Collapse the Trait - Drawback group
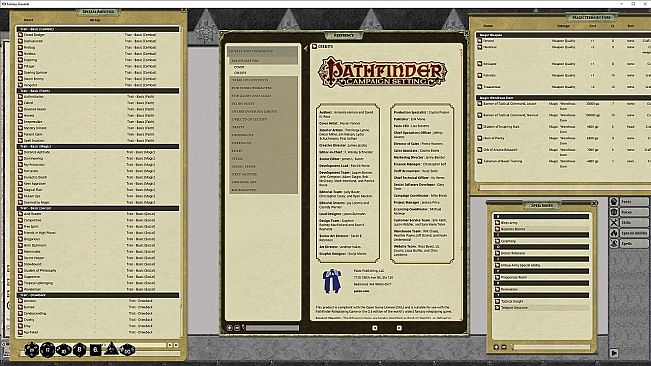The width and height of the screenshot is (651, 366). click(x=98, y=295)
